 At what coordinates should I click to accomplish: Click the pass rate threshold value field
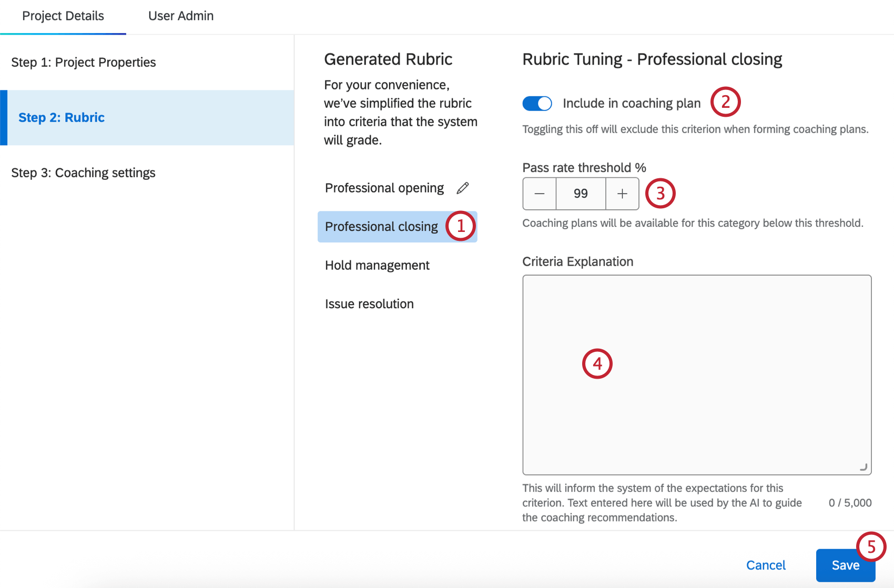(x=581, y=194)
